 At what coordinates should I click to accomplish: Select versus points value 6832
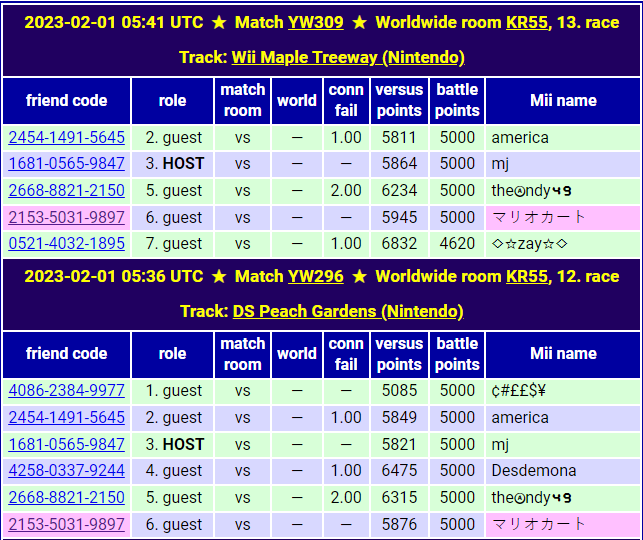coord(399,244)
